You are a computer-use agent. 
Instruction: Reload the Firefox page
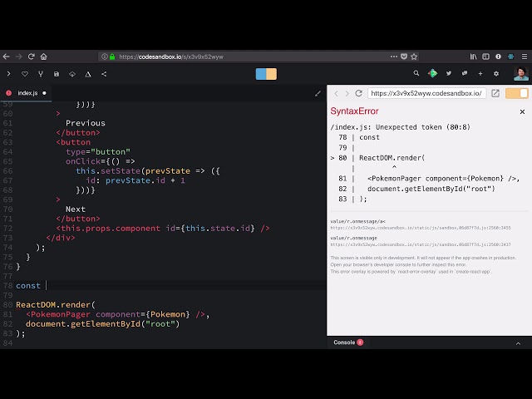click(x=32, y=57)
